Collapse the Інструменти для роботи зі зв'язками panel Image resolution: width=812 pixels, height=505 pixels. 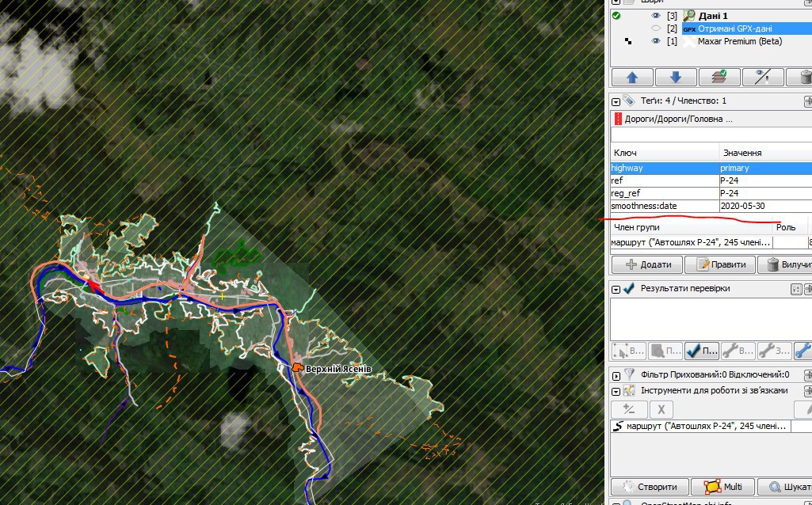pos(616,392)
